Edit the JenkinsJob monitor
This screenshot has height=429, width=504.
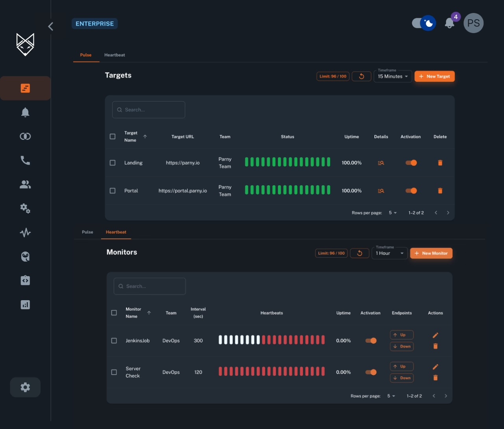(x=435, y=335)
